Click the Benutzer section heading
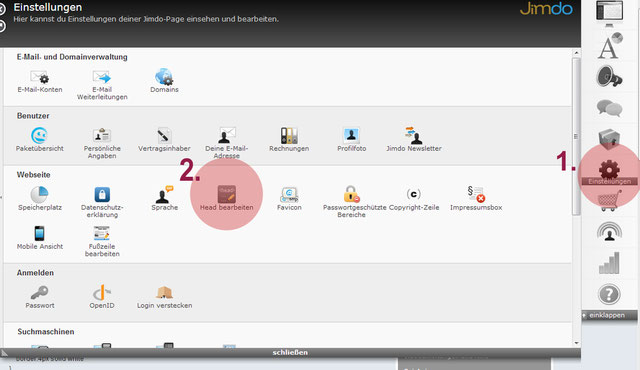 point(33,116)
